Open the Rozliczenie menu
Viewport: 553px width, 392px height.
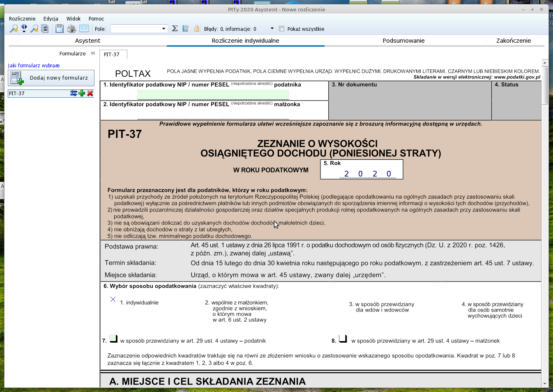22,19
